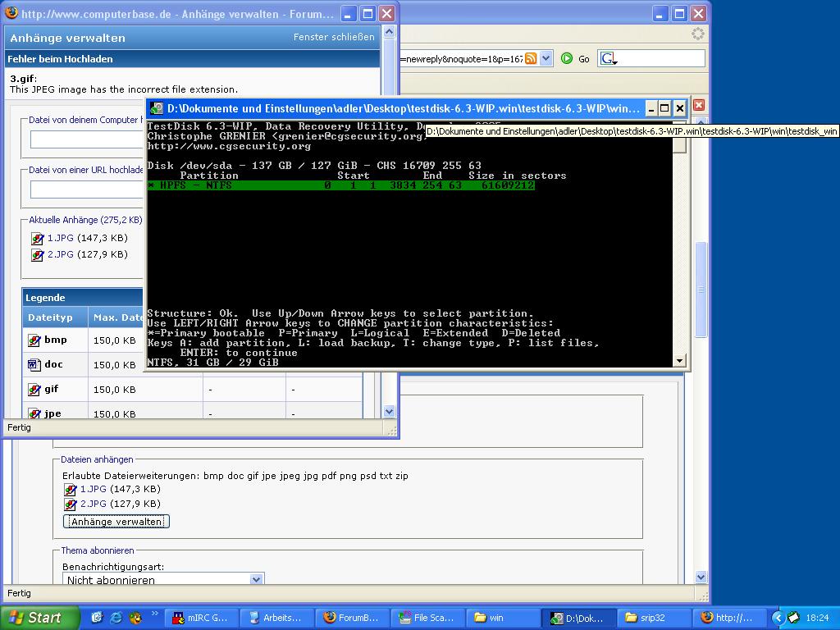Open the Windows Start menu
The width and height of the screenshot is (840, 630).
point(39,618)
